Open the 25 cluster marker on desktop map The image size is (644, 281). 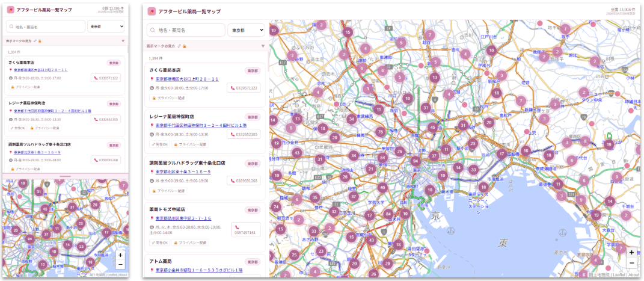point(293,255)
